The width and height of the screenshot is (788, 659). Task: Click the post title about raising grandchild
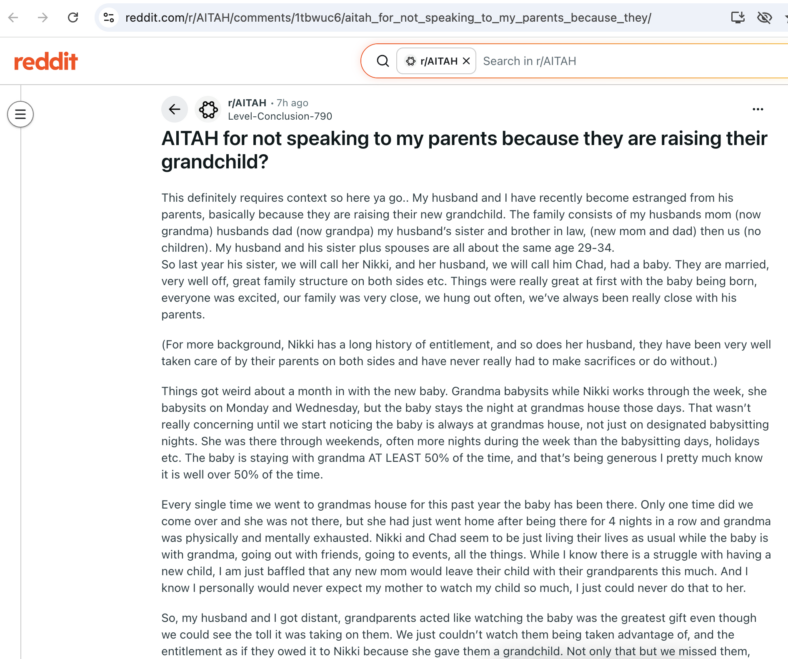pos(464,150)
